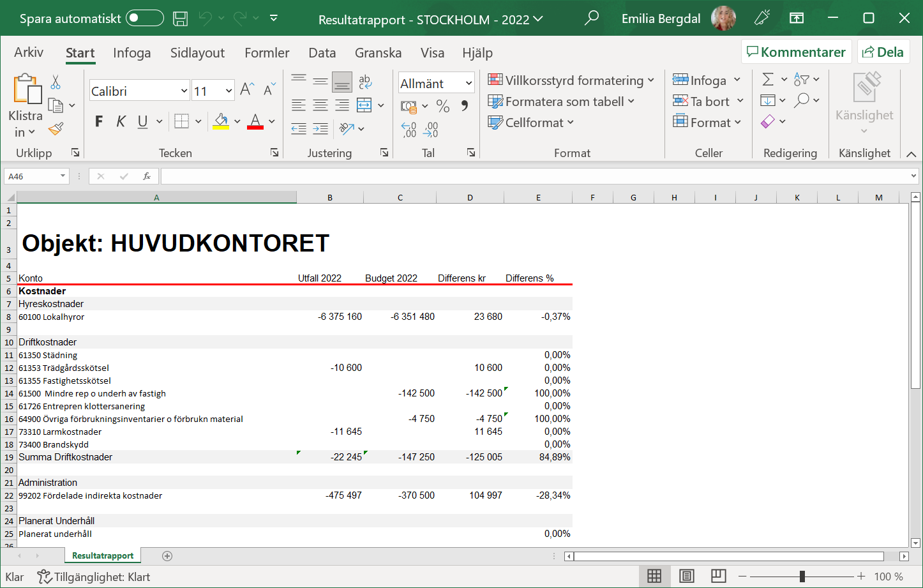Click the Cut scissors icon
The image size is (923, 588).
[56, 82]
